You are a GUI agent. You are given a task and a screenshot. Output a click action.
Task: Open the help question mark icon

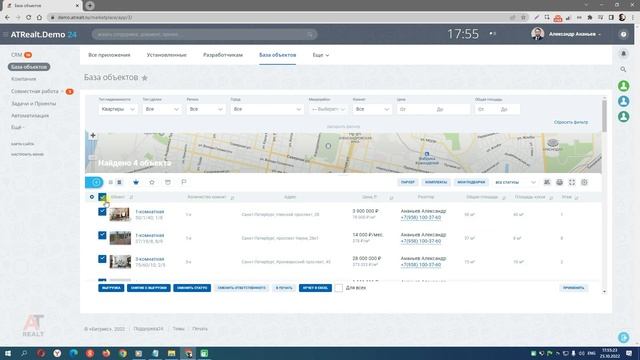(x=623, y=35)
